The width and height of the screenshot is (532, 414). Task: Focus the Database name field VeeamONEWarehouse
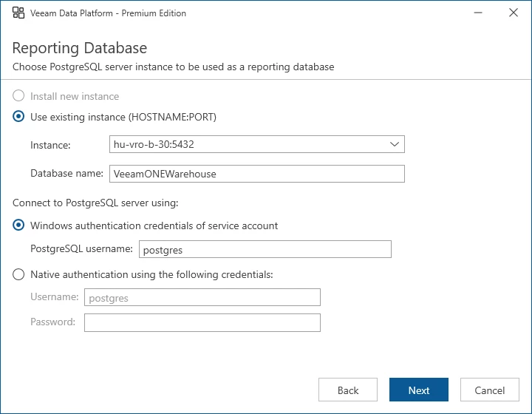pyautogui.click(x=256, y=174)
